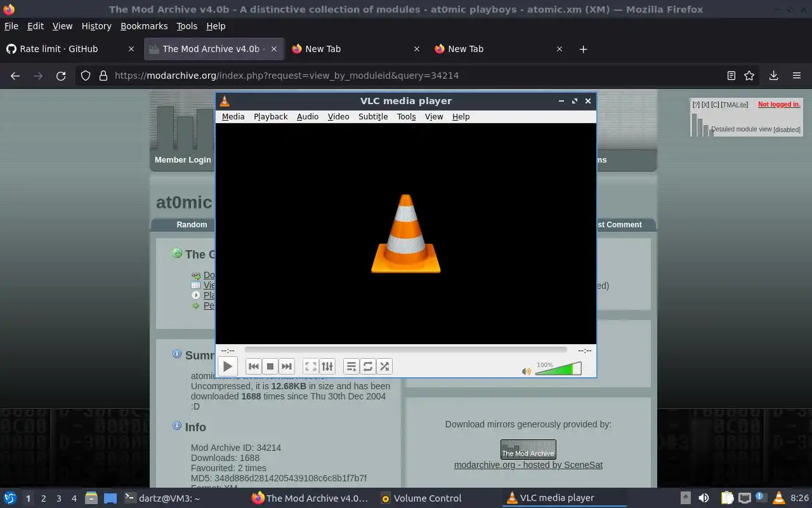812x508 pixels.
Task: Open the Firefox Edit menu
Action: pyautogui.click(x=36, y=26)
